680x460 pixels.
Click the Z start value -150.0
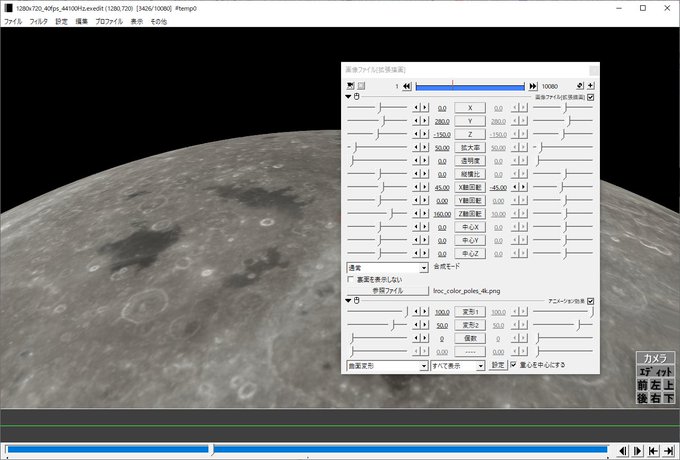coord(442,135)
